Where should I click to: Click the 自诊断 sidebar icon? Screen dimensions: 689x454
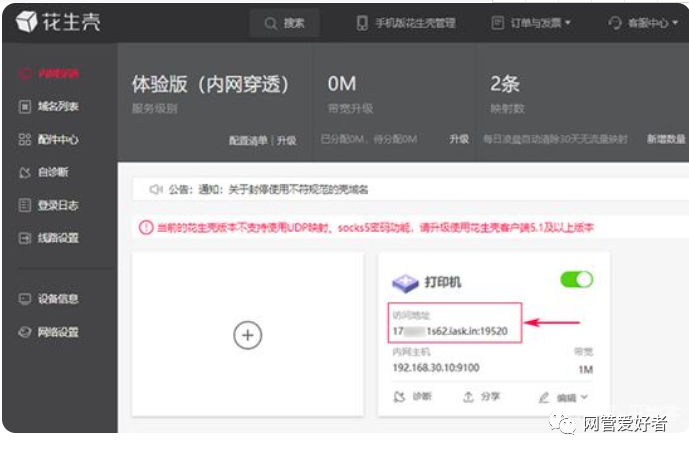tap(25, 172)
